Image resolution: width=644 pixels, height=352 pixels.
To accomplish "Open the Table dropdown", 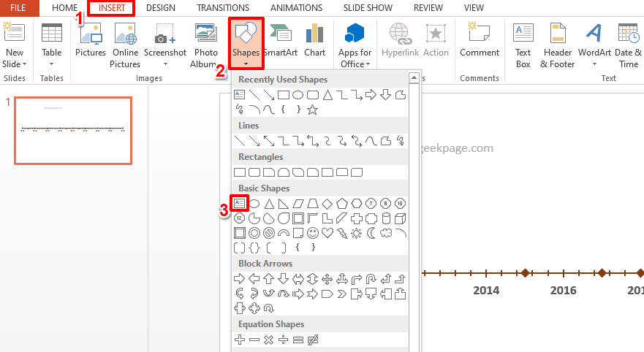I will [52, 45].
